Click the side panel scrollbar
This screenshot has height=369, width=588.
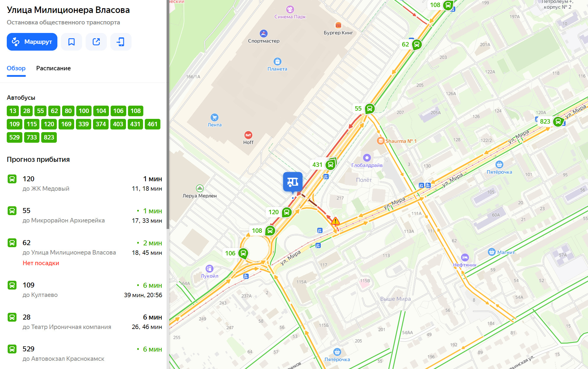[168, 115]
